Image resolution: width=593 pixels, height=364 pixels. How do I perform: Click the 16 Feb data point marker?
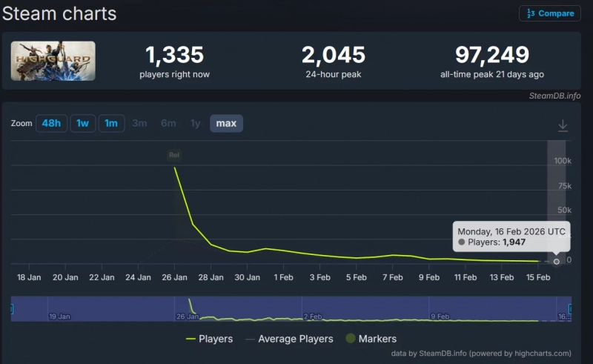pos(557,261)
